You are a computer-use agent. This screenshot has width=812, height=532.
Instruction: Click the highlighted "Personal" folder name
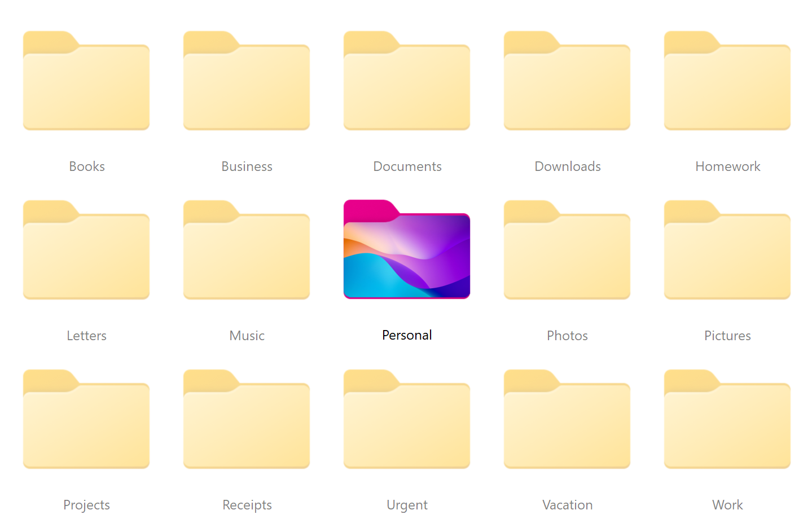click(x=407, y=335)
